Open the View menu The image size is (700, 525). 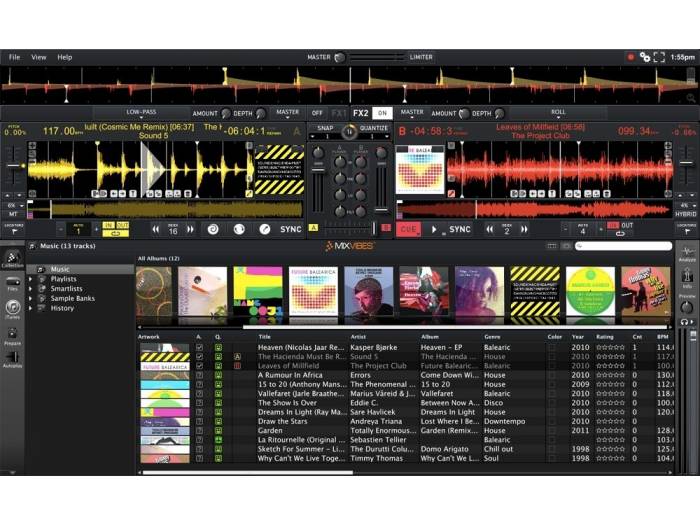39,57
